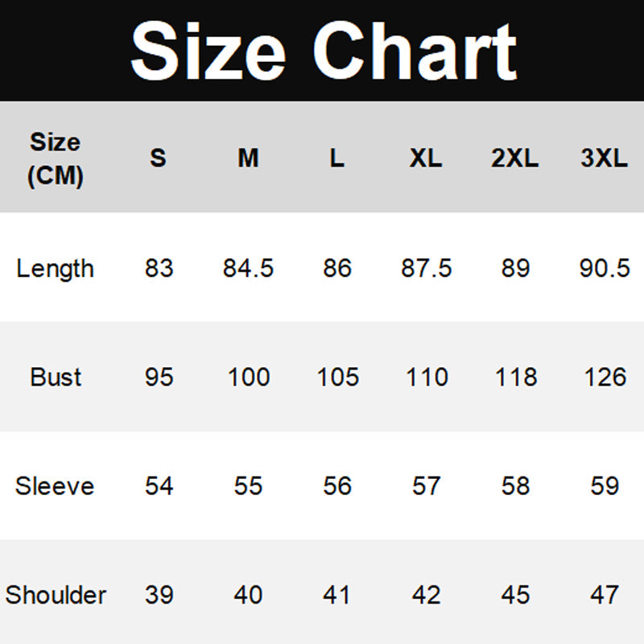Screen dimensions: 644x644
Task: Select the Sleeve row label
Action: [55, 486]
